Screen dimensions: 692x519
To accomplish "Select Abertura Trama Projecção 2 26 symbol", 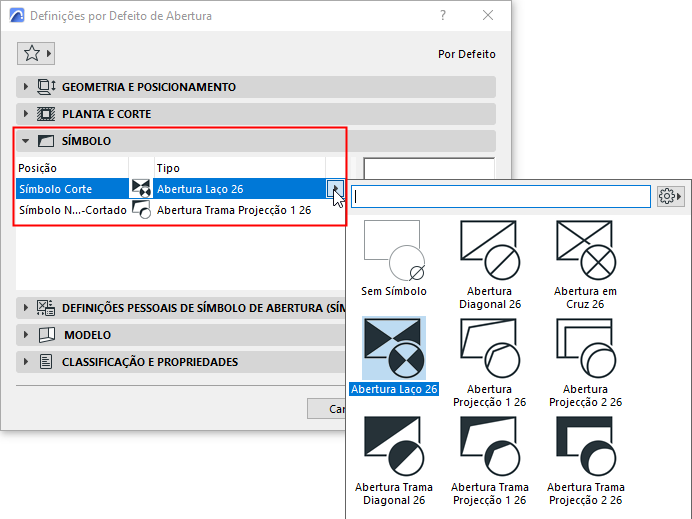I will (586, 446).
